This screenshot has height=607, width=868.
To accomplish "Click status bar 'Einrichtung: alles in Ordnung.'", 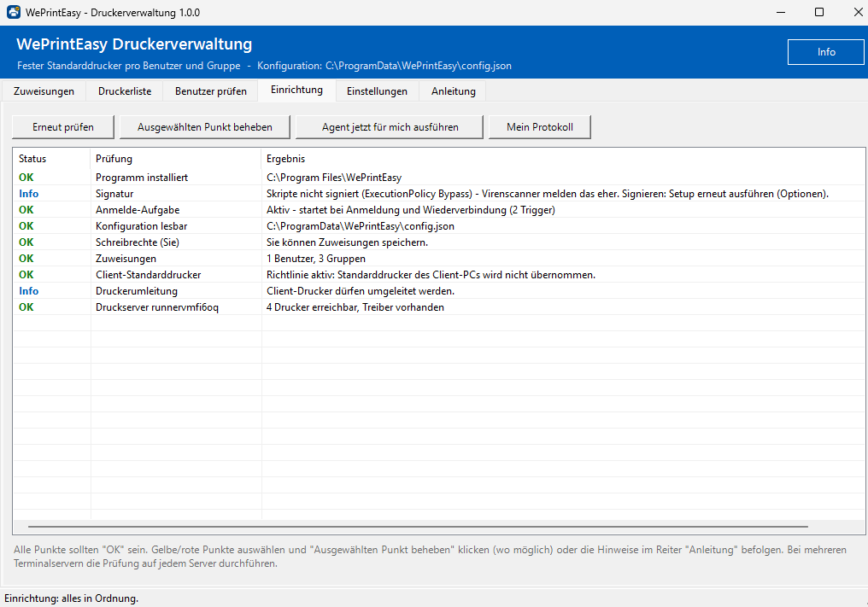I will 72,598.
